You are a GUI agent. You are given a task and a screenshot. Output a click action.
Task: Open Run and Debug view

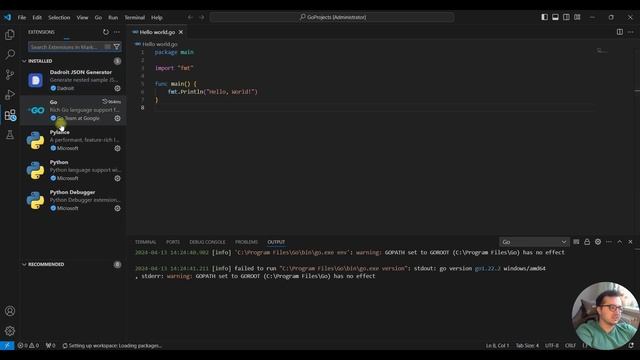10,95
